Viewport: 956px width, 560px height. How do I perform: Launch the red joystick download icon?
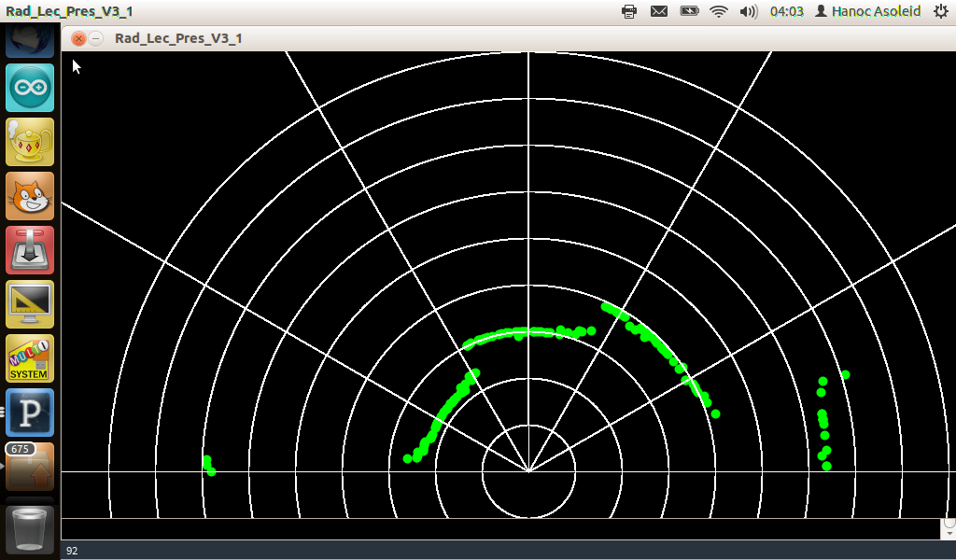click(x=30, y=250)
